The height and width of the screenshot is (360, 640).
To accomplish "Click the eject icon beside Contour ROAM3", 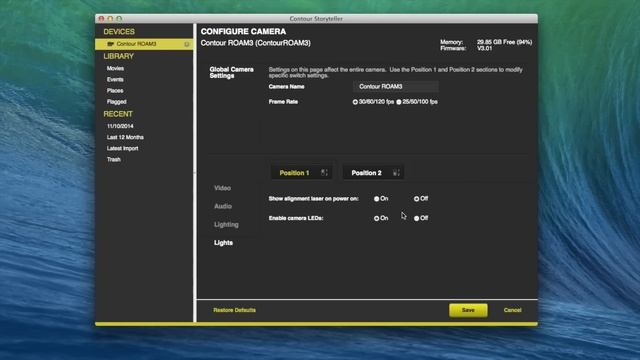I will [x=187, y=44].
